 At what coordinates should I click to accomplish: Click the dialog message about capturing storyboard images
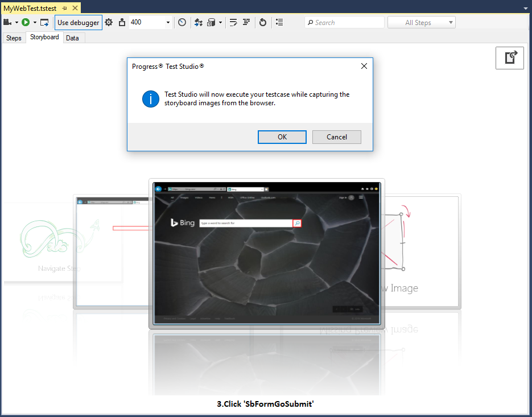point(257,99)
